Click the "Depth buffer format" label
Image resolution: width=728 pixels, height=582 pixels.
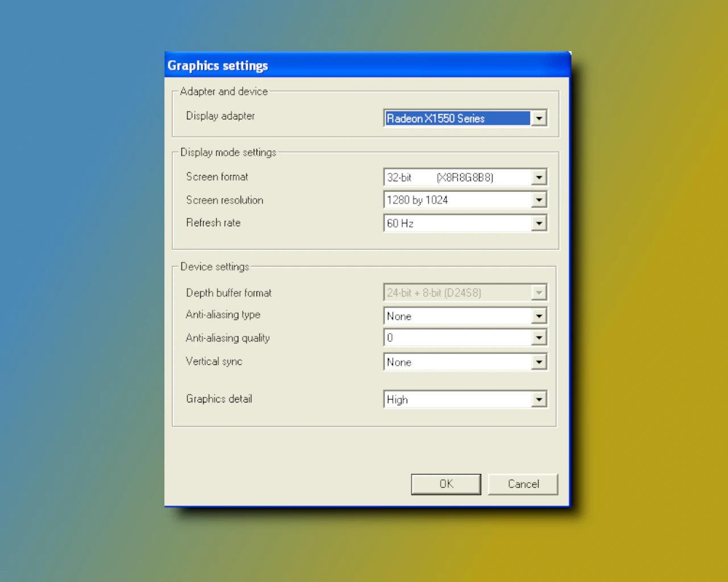coord(229,293)
